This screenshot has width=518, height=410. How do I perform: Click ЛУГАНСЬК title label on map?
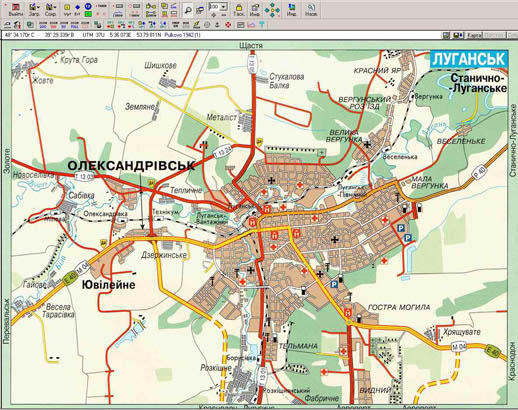pos(469,59)
